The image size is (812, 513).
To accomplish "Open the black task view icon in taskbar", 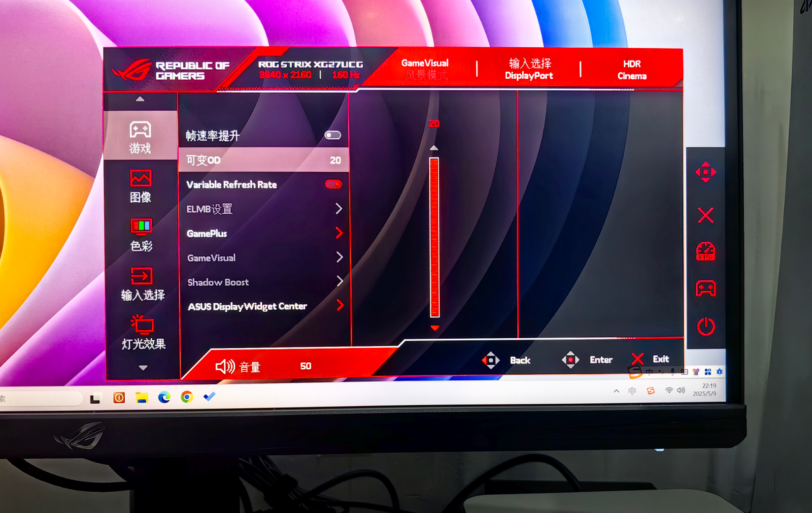I will point(95,398).
